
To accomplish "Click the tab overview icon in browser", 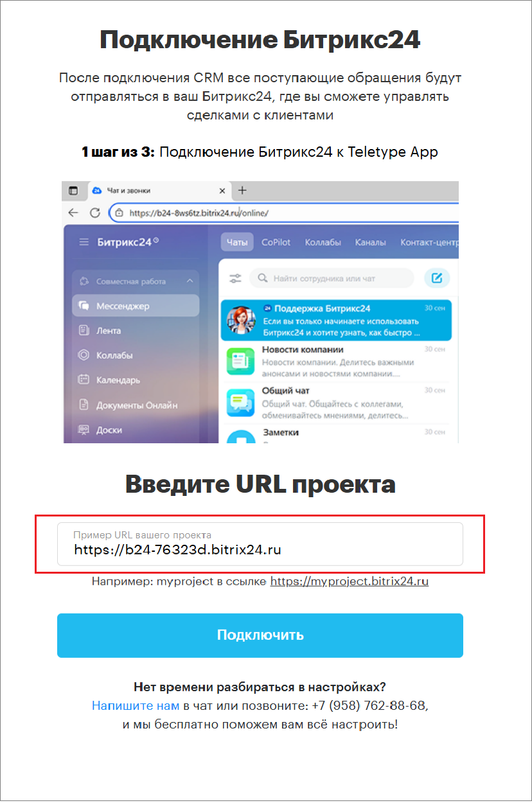I will pyautogui.click(x=73, y=191).
